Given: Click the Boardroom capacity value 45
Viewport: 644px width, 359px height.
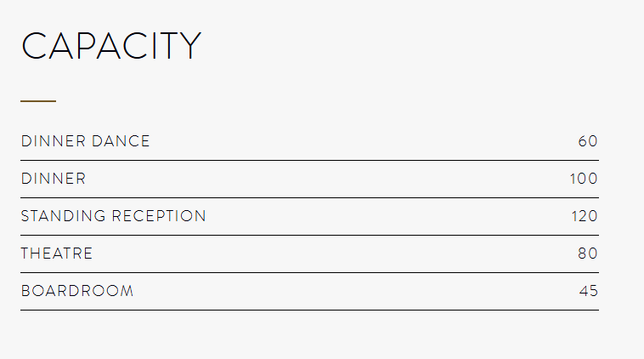Looking at the screenshot, I should 589,291.
